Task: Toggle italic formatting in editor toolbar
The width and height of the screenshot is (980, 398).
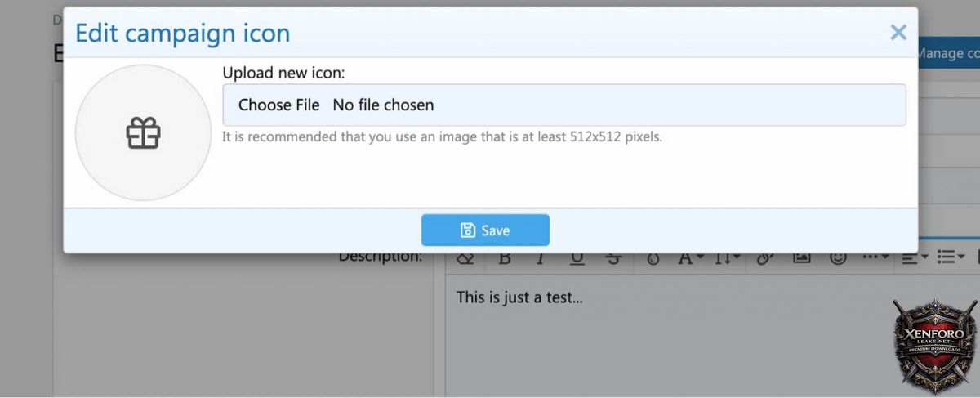Action: [540, 258]
